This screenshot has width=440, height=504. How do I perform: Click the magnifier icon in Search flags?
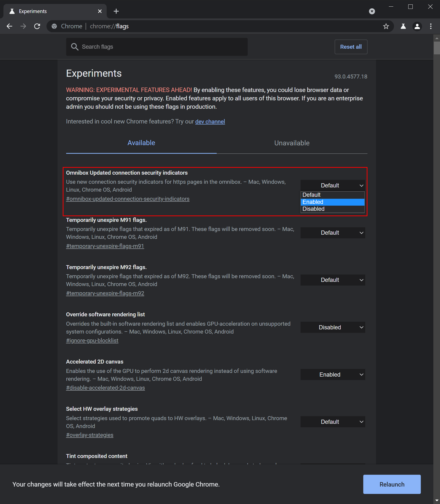75,47
